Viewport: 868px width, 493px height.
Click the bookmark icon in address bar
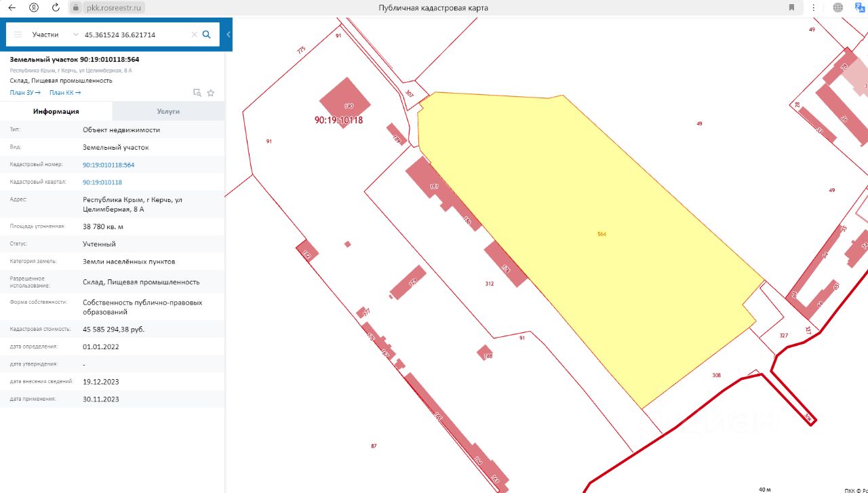click(x=791, y=7)
